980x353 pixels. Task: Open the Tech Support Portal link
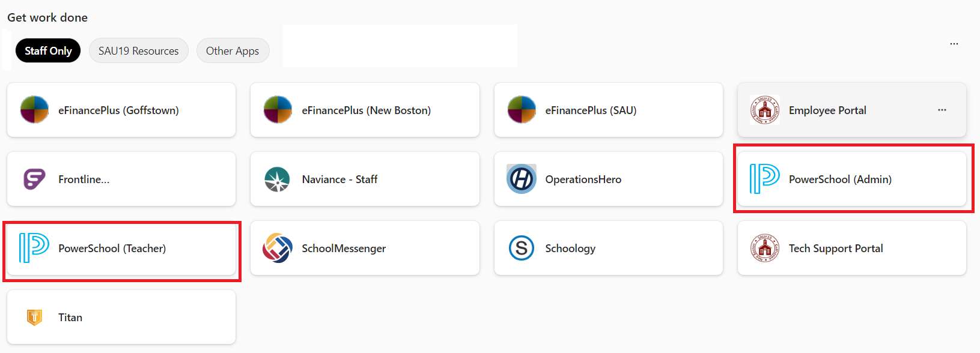852,248
